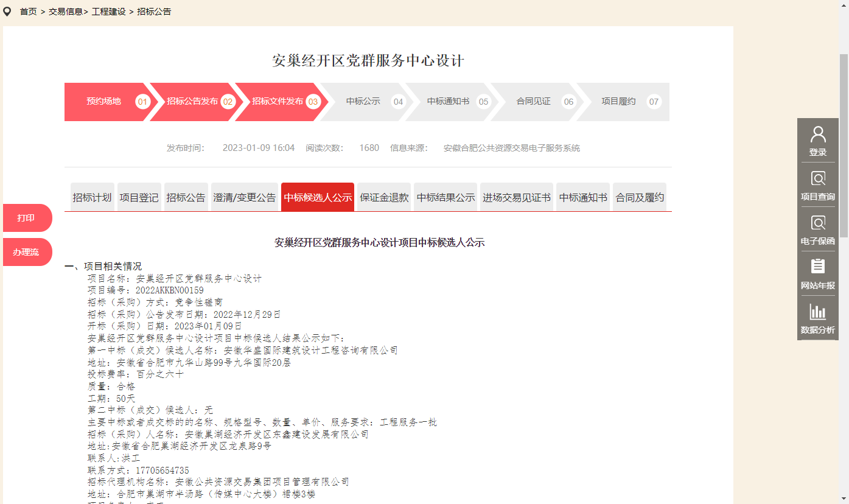Viewport: 849px width, 504px height.
Task: Click the location pin icon beside breadcrumb
Action: pos(7,11)
